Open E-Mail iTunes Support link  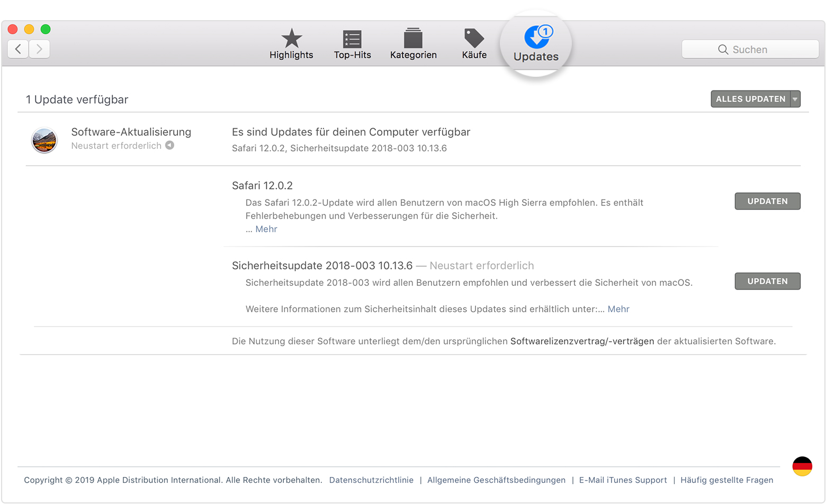coord(623,480)
